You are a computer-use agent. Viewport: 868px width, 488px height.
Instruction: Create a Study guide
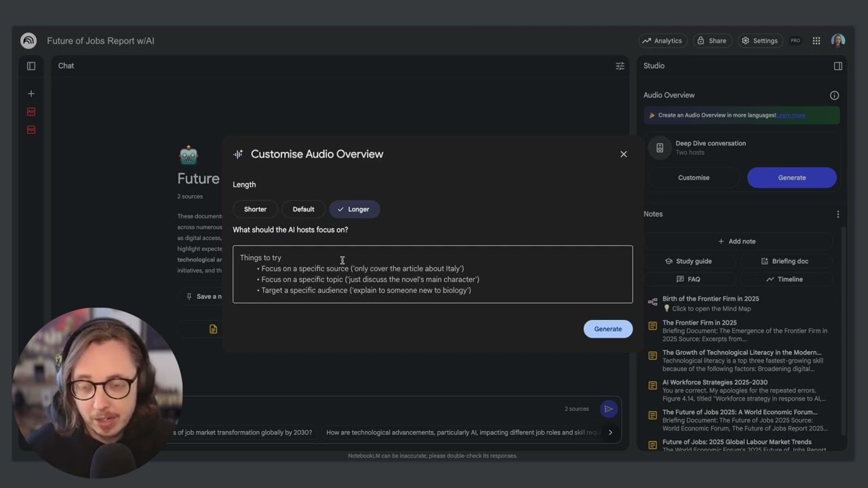click(x=688, y=261)
